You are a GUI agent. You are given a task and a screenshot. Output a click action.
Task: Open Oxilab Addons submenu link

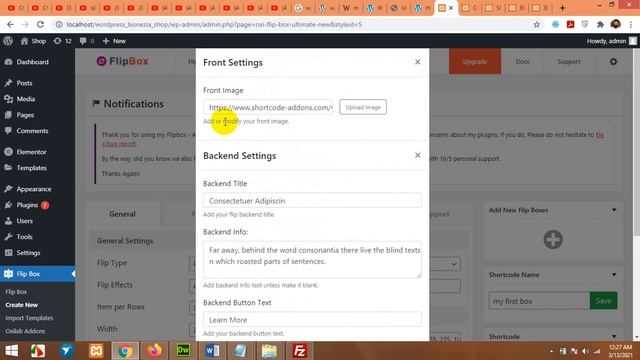coord(25,331)
